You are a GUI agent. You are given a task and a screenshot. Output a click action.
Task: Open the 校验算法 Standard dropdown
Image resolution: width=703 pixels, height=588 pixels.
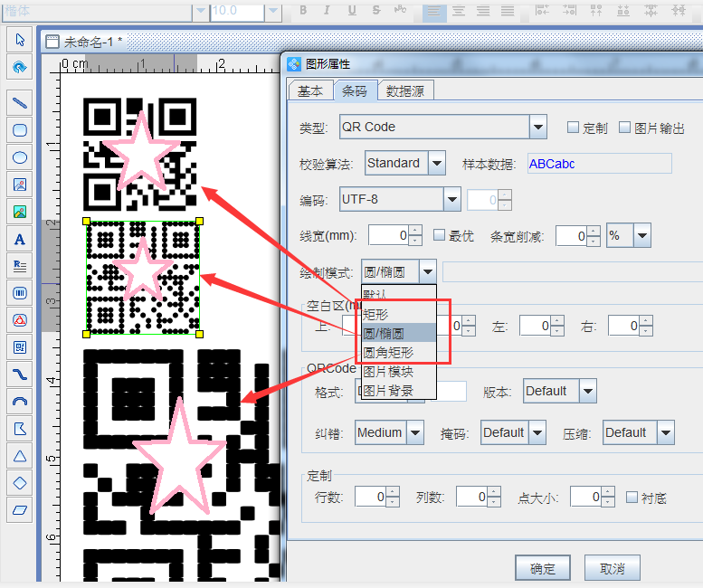click(437, 163)
